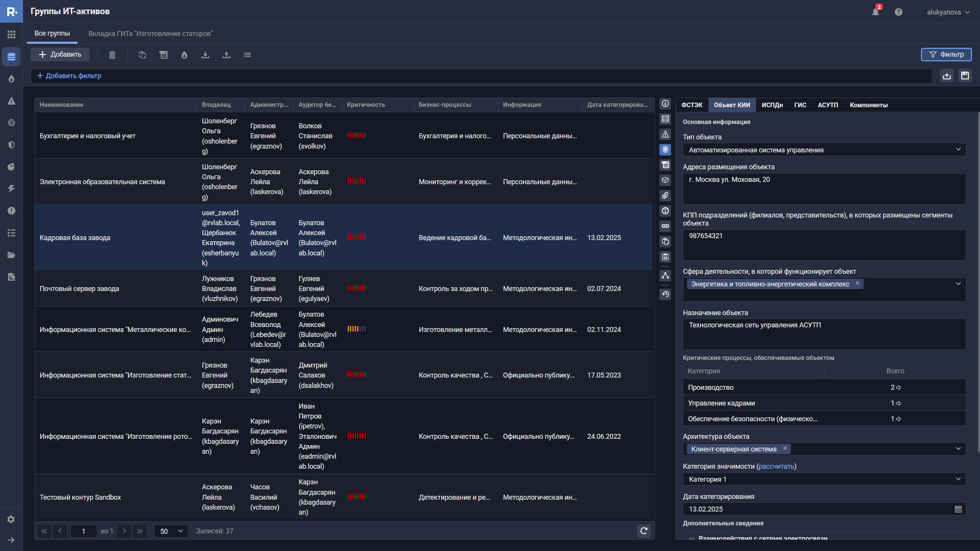Click the trash delete icon in toolbar
Image resolution: width=980 pixels, height=551 pixels.
pos(112,55)
